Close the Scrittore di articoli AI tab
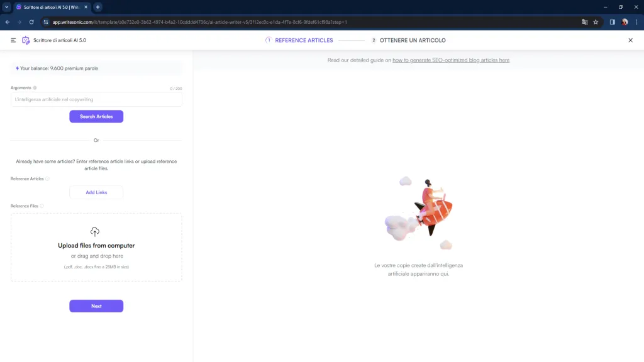Image resolution: width=644 pixels, height=362 pixels. point(86,7)
